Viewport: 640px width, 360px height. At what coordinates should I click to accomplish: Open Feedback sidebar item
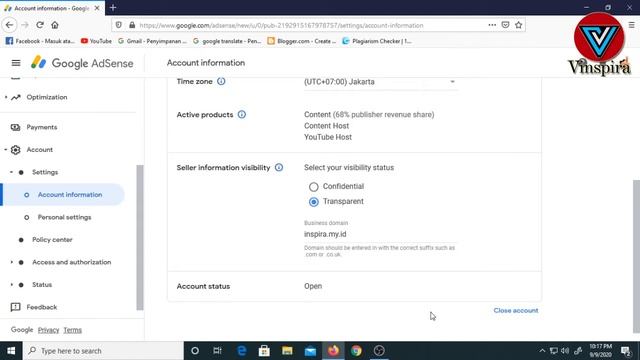click(42, 307)
